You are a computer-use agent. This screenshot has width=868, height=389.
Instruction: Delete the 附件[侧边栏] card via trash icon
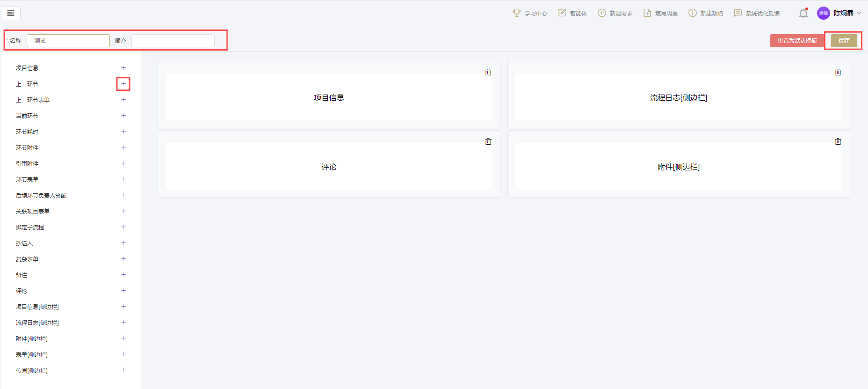click(838, 141)
